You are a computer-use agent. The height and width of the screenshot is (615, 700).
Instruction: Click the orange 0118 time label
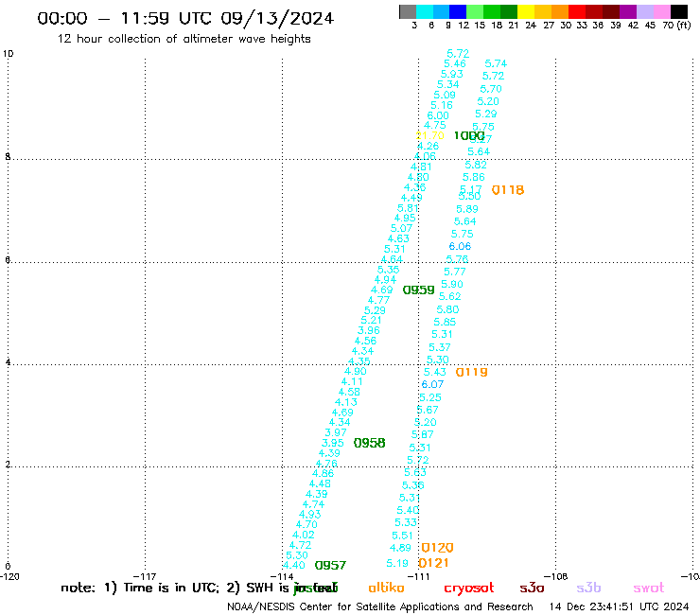coord(508,190)
